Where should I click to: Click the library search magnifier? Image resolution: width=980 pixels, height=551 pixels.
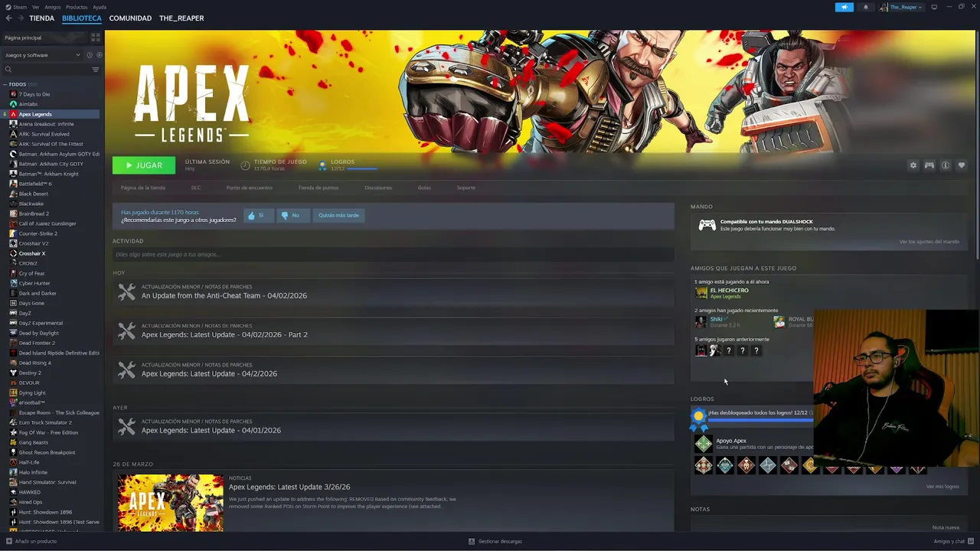click(8, 70)
